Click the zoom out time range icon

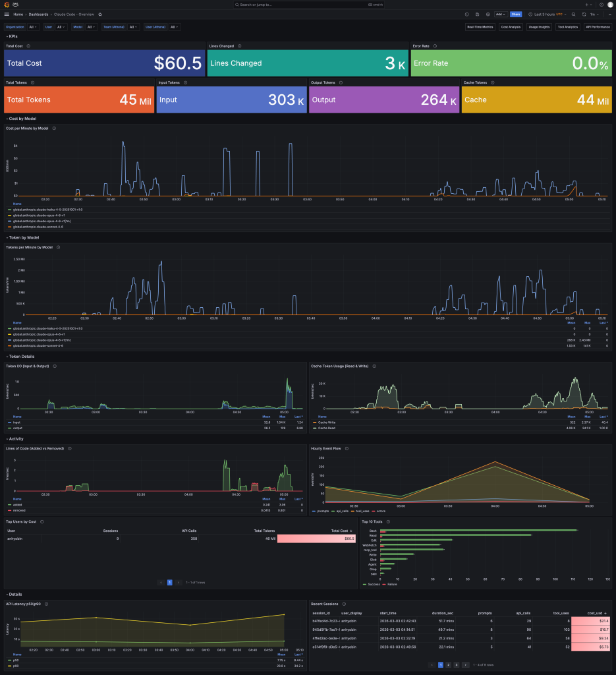coord(573,14)
